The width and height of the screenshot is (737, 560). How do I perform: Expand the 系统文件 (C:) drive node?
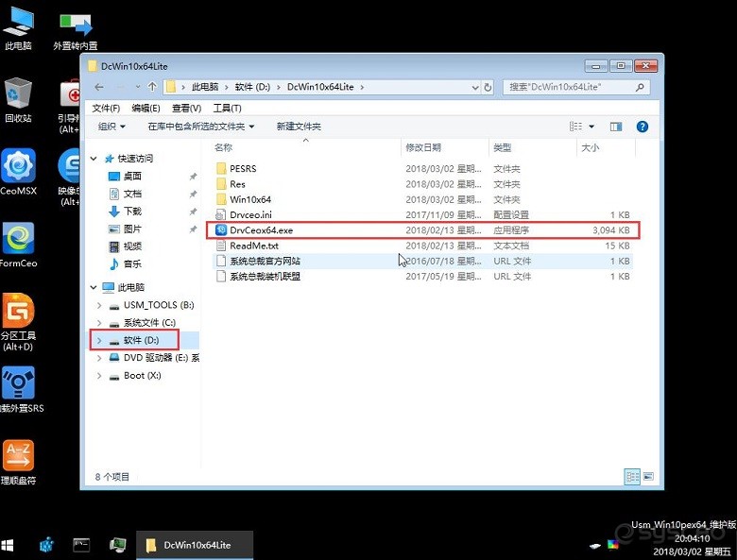click(100, 323)
